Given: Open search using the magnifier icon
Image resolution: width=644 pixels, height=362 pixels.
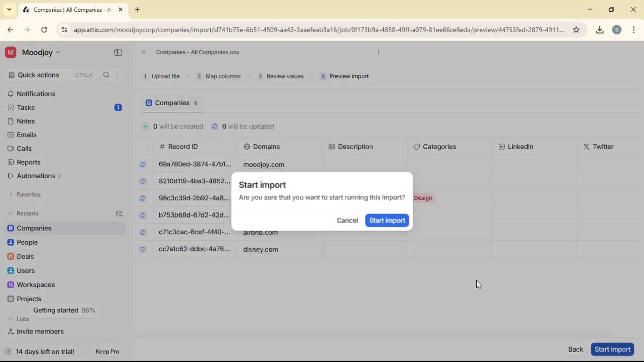Looking at the screenshot, I should (106, 75).
